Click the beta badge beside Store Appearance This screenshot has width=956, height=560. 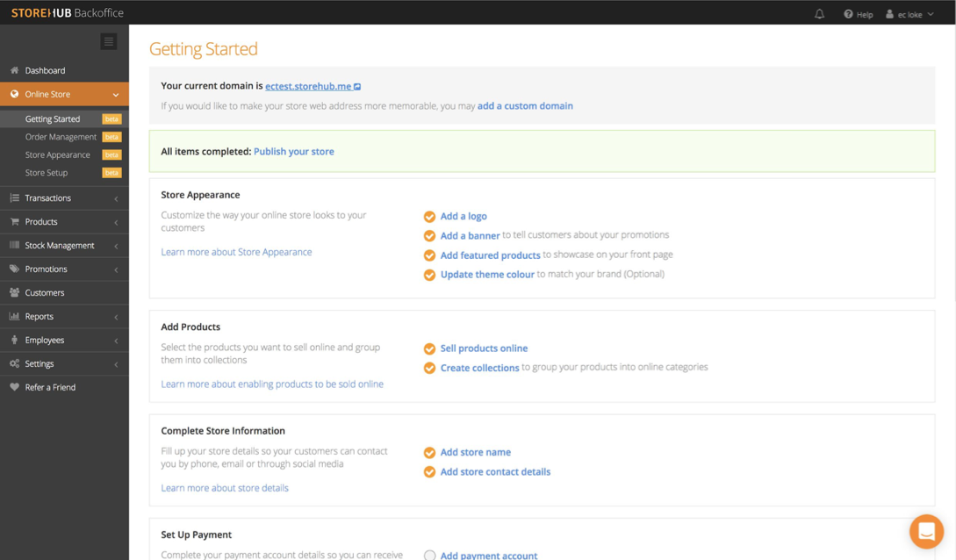tap(111, 154)
